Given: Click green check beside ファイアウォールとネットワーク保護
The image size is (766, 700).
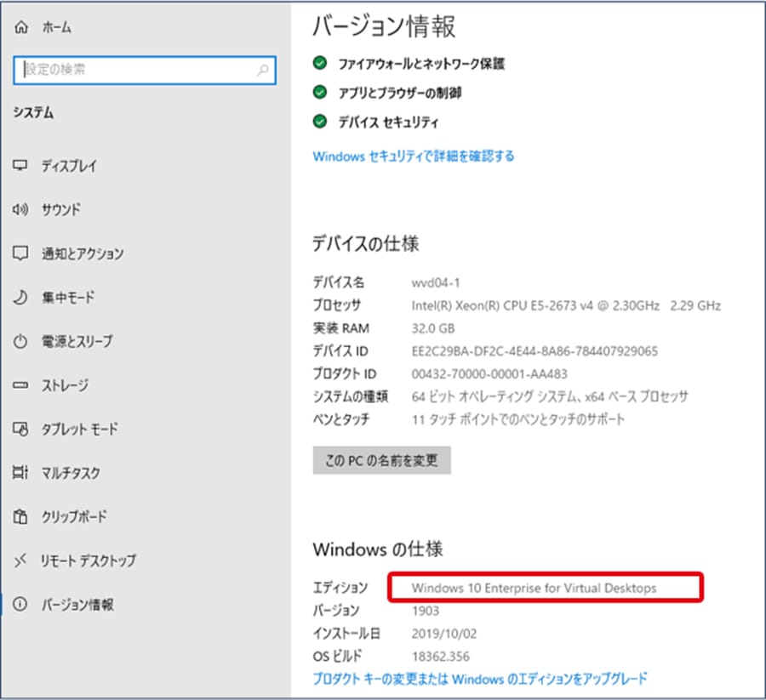Looking at the screenshot, I should [320, 63].
